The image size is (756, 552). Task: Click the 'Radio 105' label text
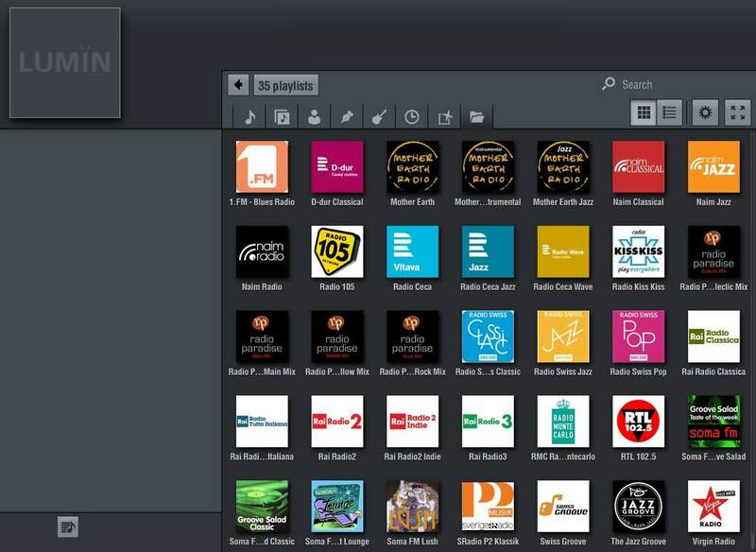337,286
